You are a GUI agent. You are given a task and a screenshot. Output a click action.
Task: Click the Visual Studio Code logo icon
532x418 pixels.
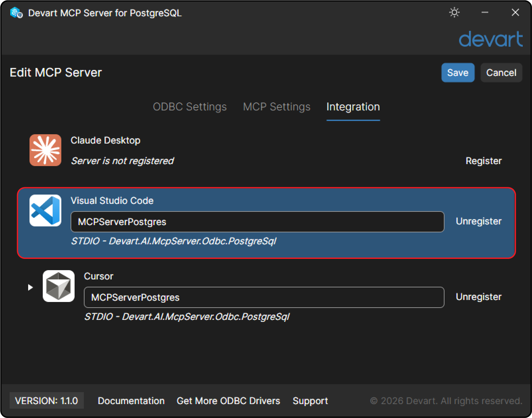point(45,210)
